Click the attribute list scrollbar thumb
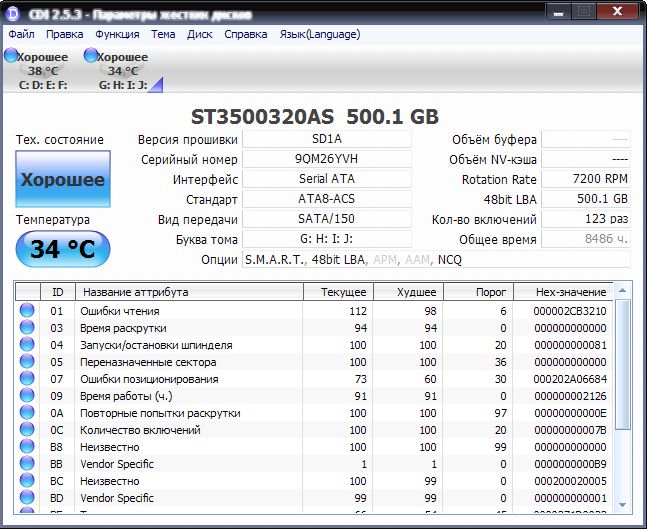 (x=622, y=365)
